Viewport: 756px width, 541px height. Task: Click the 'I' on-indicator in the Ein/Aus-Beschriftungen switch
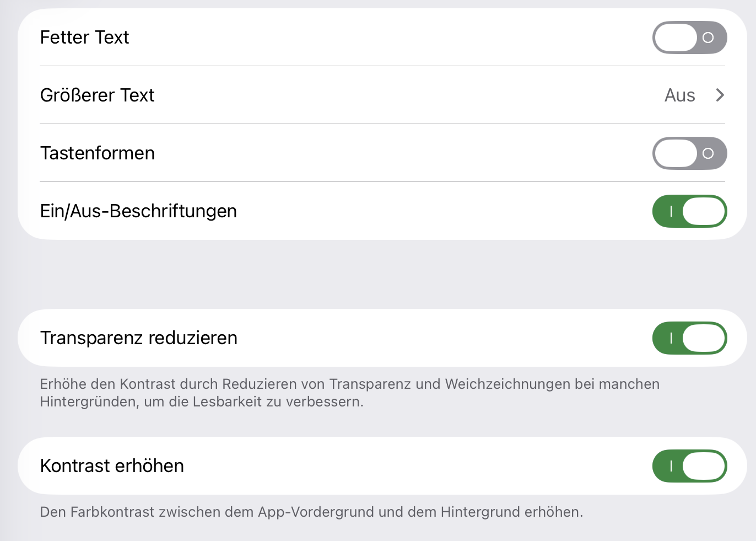pyautogui.click(x=671, y=211)
